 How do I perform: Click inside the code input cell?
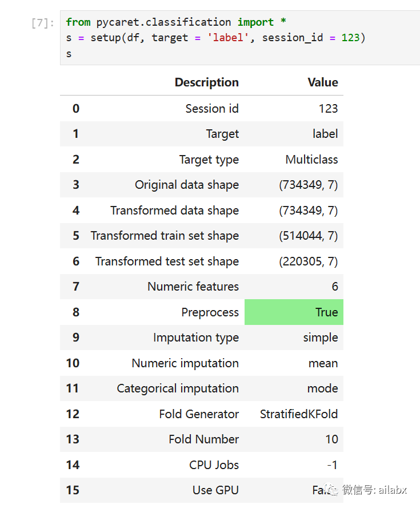click(x=240, y=38)
